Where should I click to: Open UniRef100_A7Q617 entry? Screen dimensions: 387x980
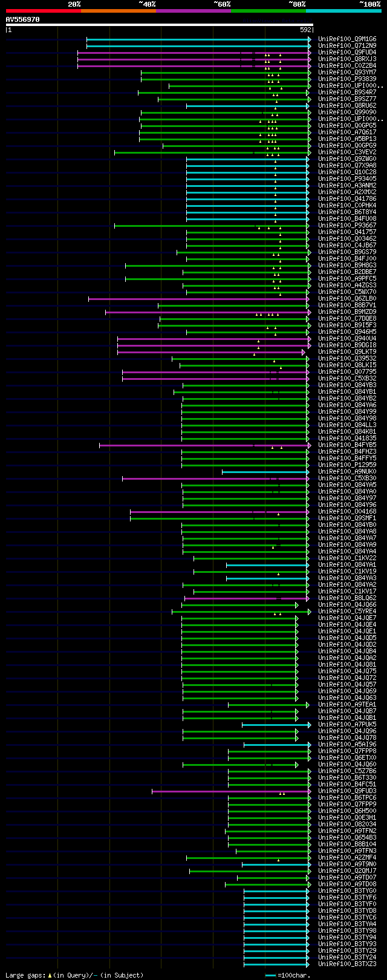[347, 132]
